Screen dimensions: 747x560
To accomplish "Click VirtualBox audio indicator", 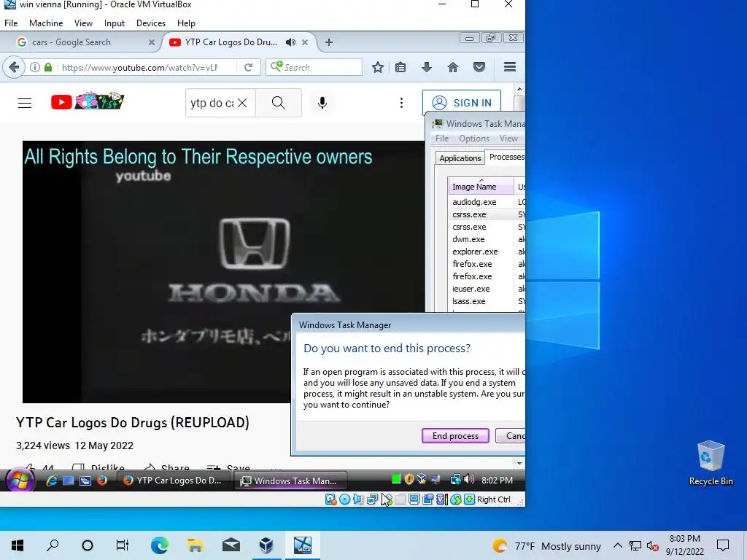I will pos(358,499).
